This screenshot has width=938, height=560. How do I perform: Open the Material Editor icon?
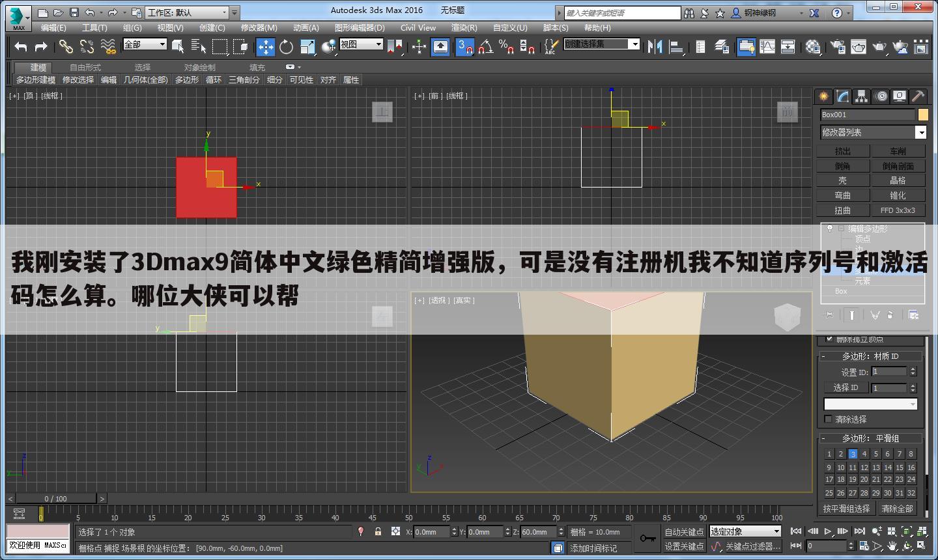click(813, 46)
